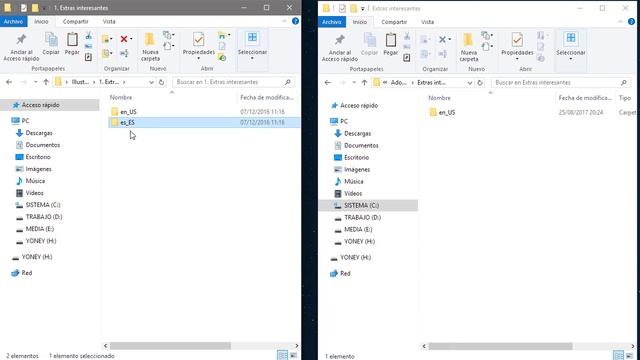Switch to large icons view in left window
The height and width of the screenshot is (360, 640).
click(293, 356)
